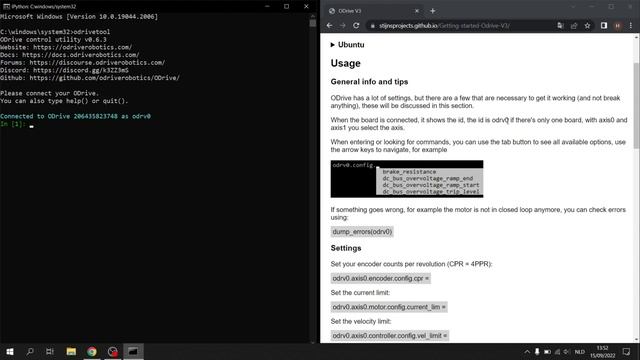Click the Settings heading
The image size is (640, 360).
[x=346, y=248]
